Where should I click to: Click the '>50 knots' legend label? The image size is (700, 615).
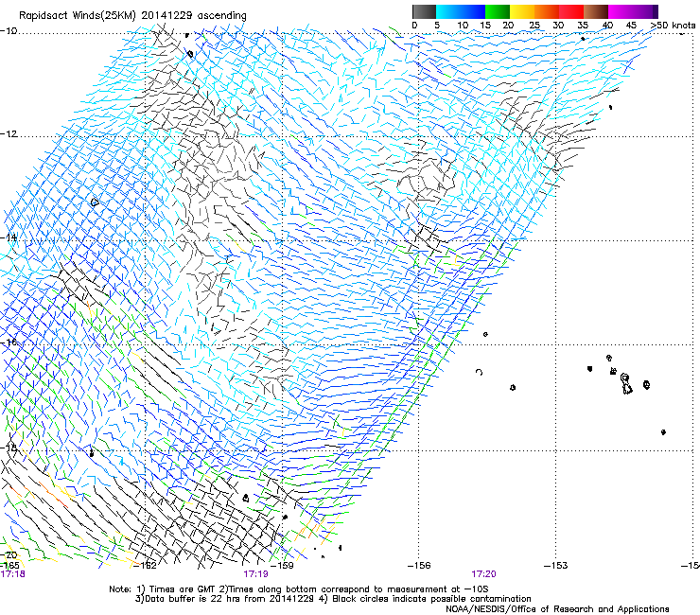673,26
